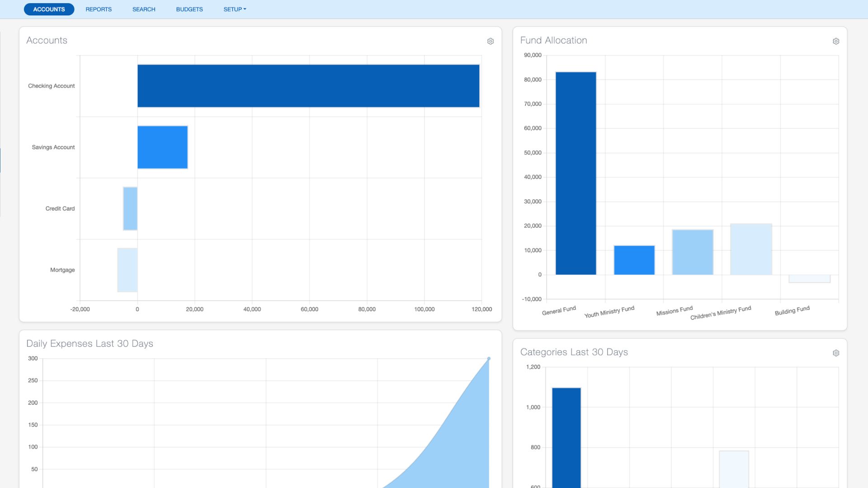
Task: Select the Checking Account bar
Action: coord(308,86)
